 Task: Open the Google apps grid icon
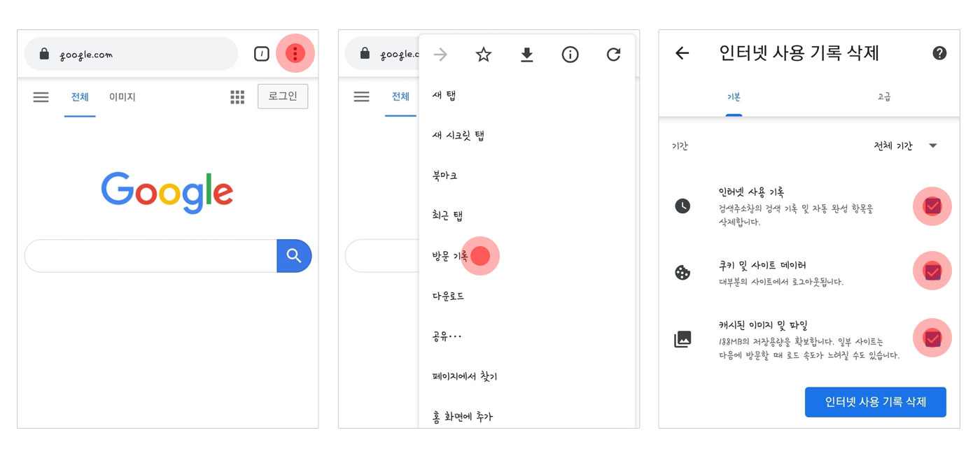click(x=237, y=97)
